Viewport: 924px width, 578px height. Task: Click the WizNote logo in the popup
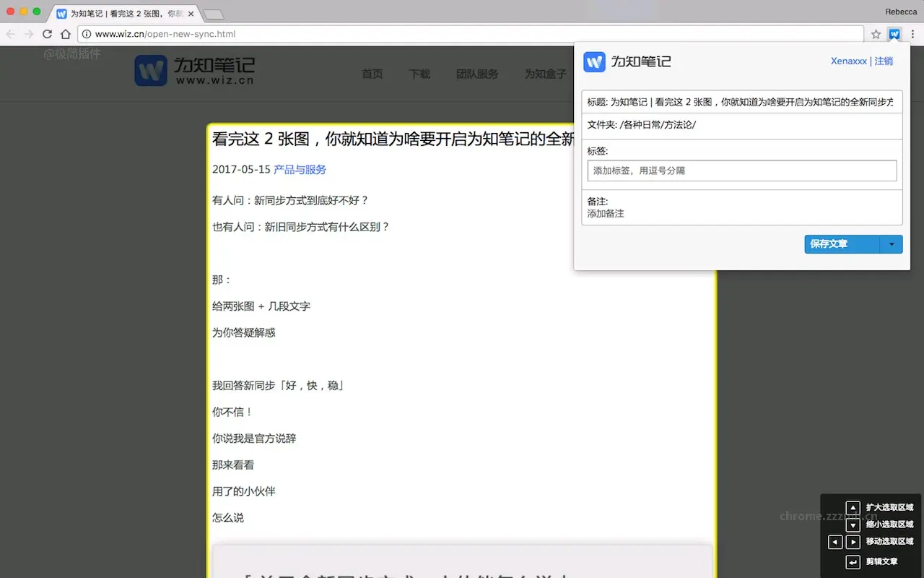pos(593,62)
